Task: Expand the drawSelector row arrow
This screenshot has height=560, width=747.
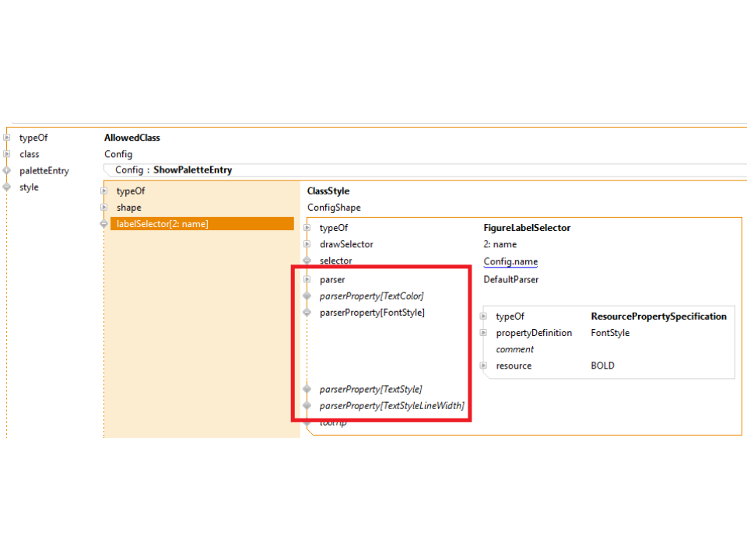Action: click(x=307, y=244)
